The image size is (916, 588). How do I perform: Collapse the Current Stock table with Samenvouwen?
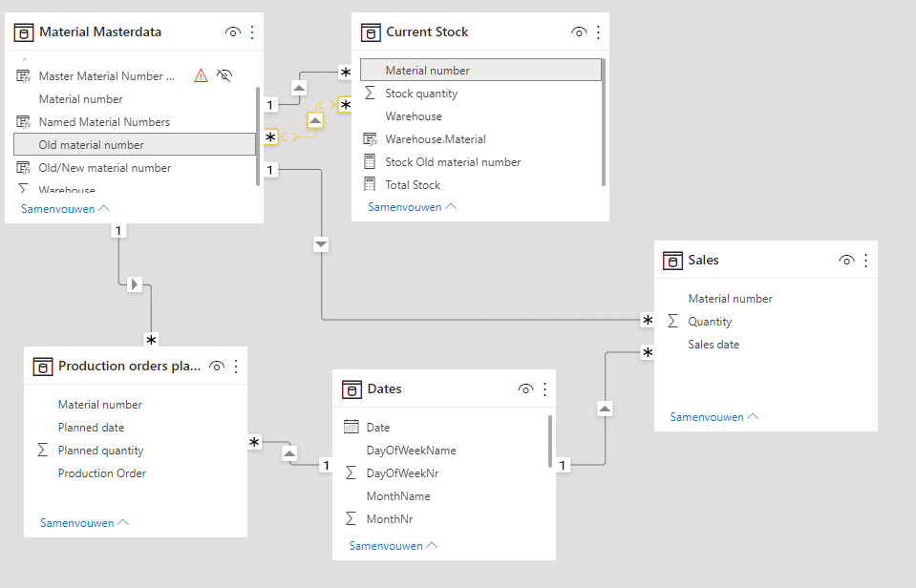(x=413, y=207)
